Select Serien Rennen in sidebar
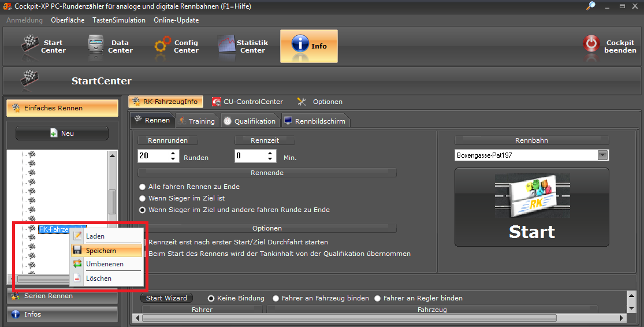 [x=62, y=296]
